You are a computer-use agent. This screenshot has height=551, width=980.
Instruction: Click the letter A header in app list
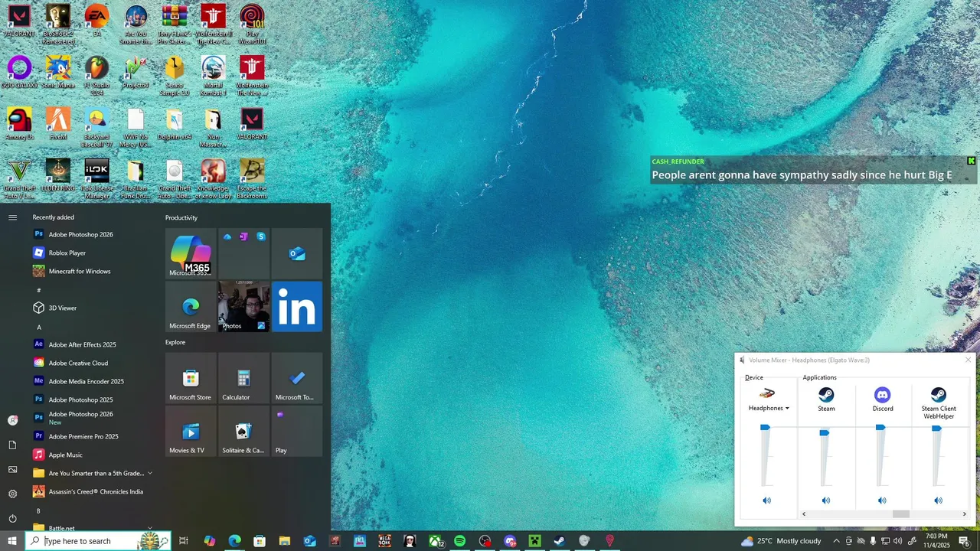(39, 327)
